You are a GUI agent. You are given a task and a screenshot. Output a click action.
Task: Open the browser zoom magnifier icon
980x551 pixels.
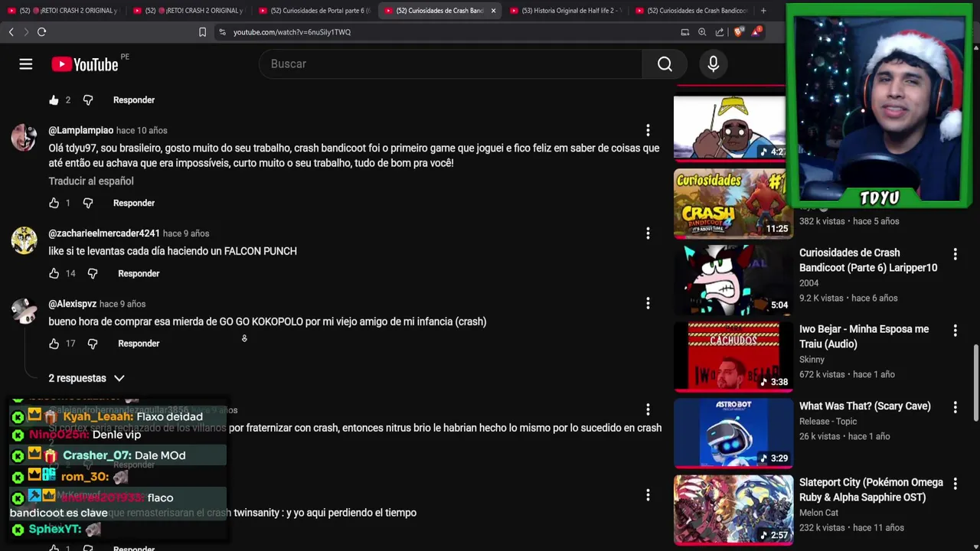(702, 32)
